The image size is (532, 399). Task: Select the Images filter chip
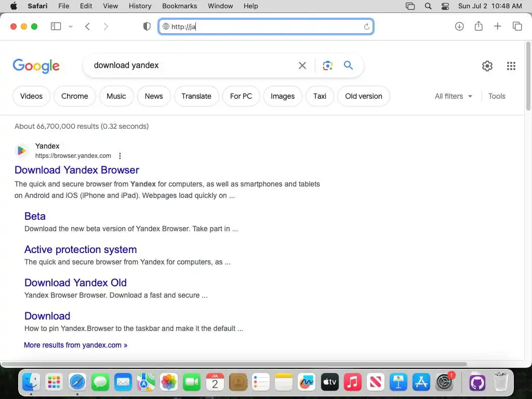pyautogui.click(x=283, y=96)
